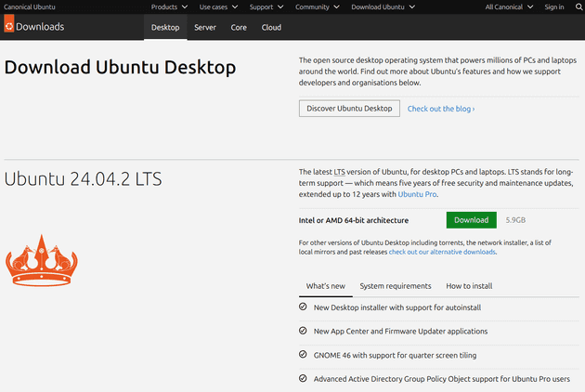Click the 5.9GB file size text

[x=515, y=220]
